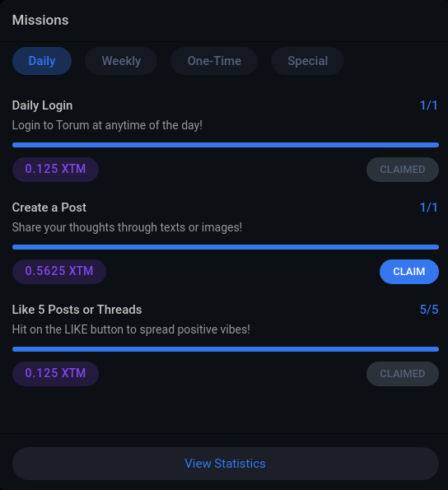Click the 0.5625 XTM reward badge
The width and height of the screenshot is (448, 490).
pyautogui.click(x=59, y=271)
